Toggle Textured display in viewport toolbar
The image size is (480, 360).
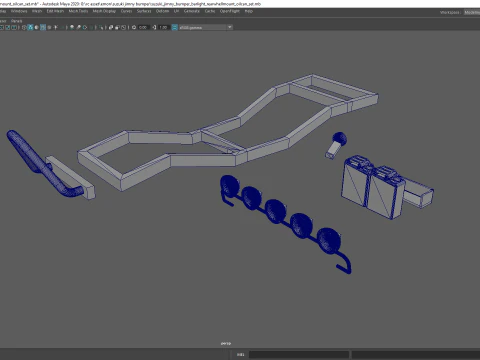49,27
